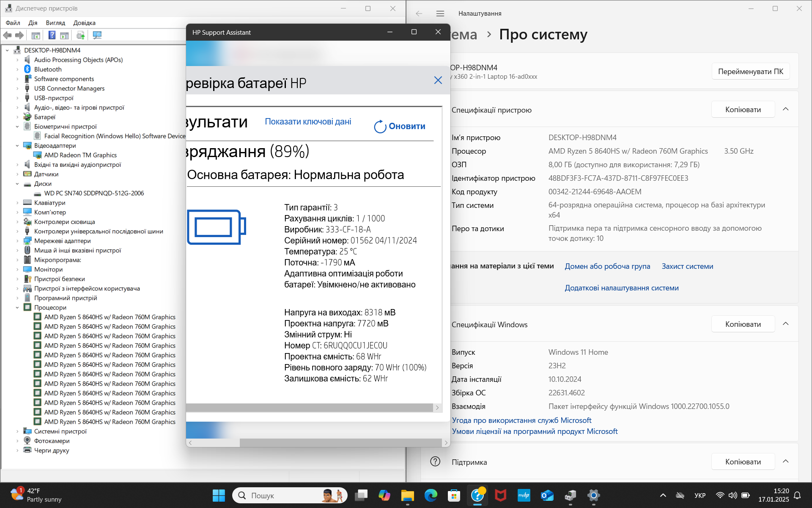Collapse the DESKTOP-H98DNM4 root node

[7, 50]
